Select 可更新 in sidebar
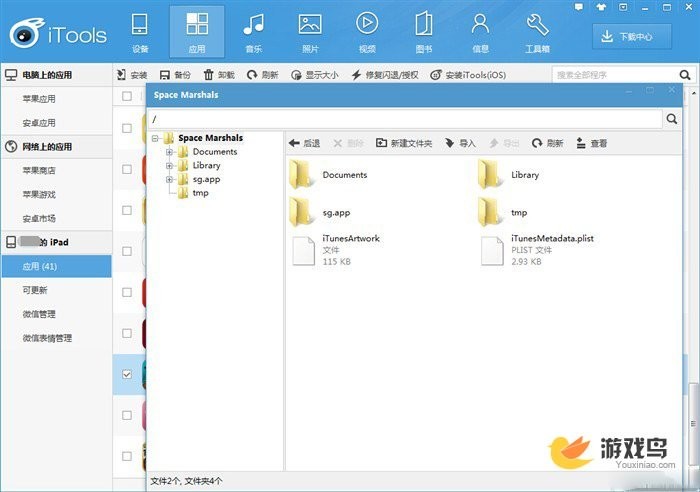The height and width of the screenshot is (492, 700). pos(35,290)
